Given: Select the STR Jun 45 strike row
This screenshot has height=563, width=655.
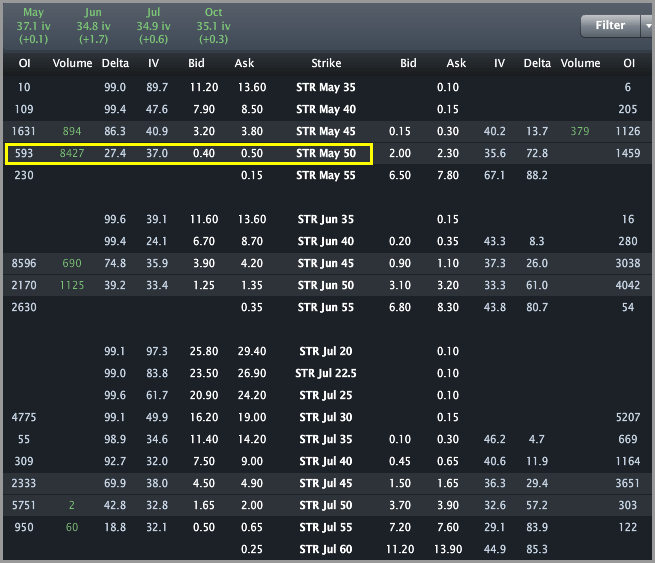Looking at the screenshot, I should 328,264.
